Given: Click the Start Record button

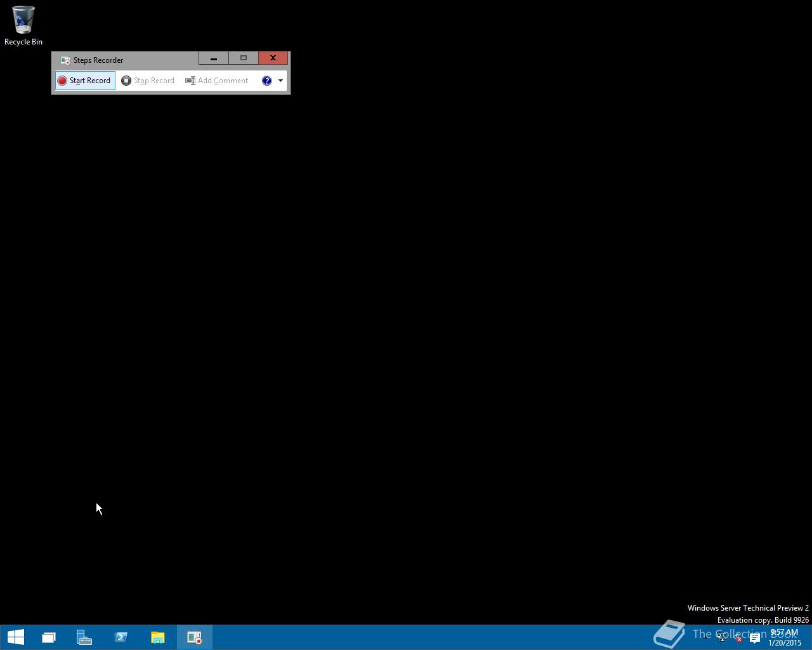Looking at the screenshot, I should pyautogui.click(x=85, y=81).
